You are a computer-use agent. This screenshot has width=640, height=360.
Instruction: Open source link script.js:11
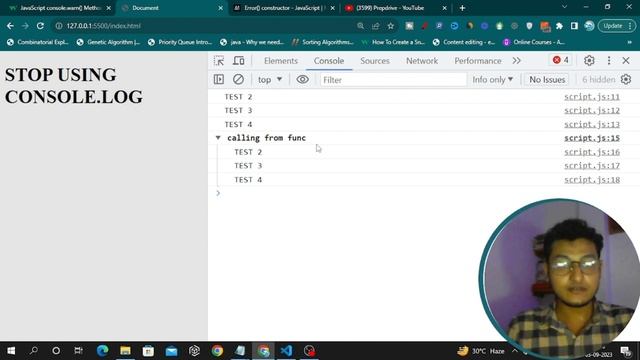[x=592, y=97]
